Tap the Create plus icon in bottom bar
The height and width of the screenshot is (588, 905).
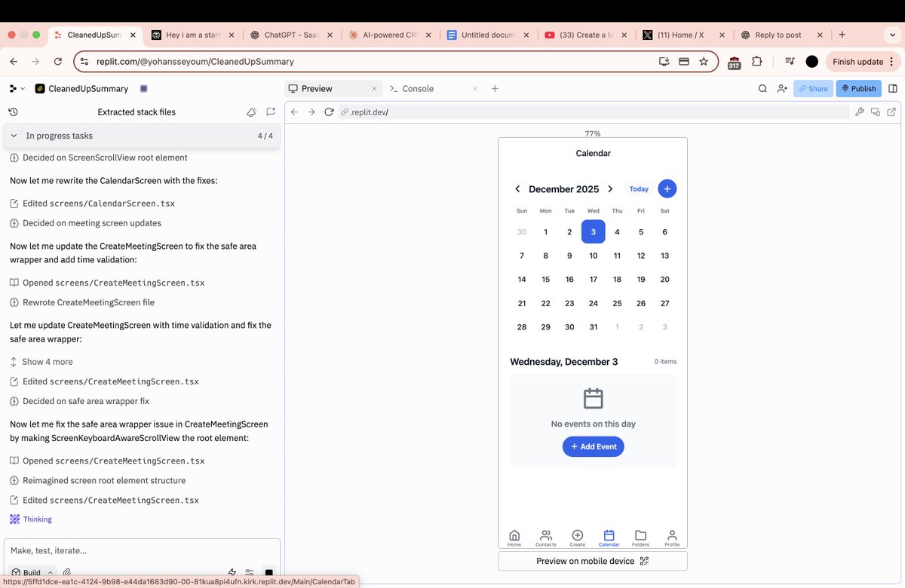[x=578, y=537]
